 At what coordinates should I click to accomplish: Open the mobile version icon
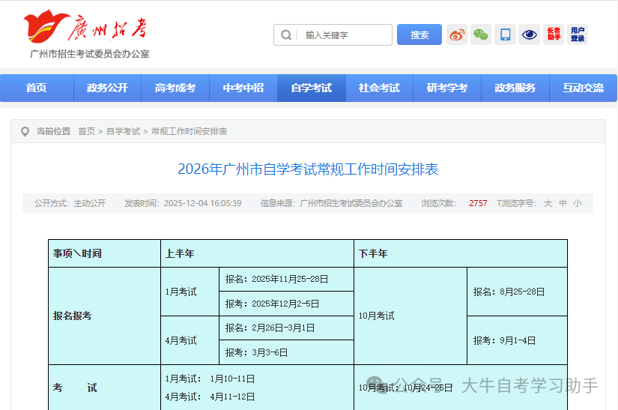click(x=506, y=35)
